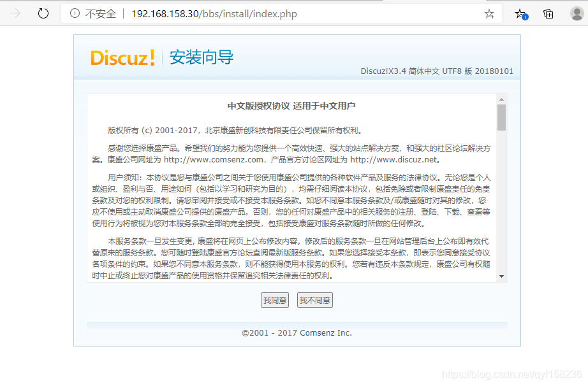This screenshot has width=588, height=386.
Task: Click the license scrollbar up arrow
Action: (x=501, y=99)
